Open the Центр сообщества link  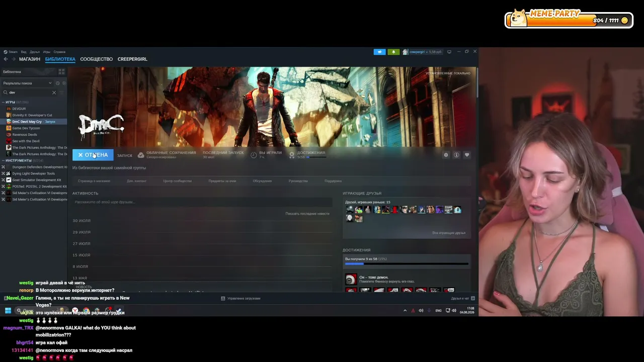pyautogui.click(x=178, y=181)
